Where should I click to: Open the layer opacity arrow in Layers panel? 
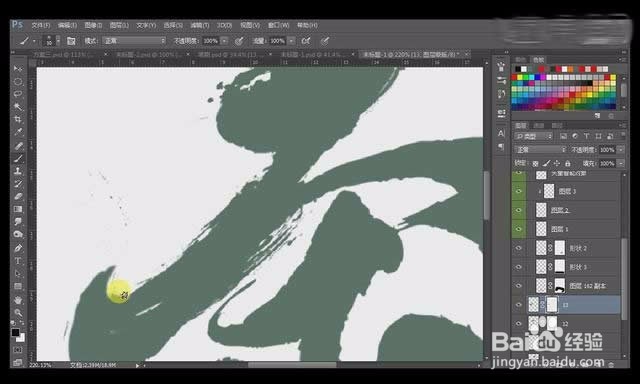[620, 150]
